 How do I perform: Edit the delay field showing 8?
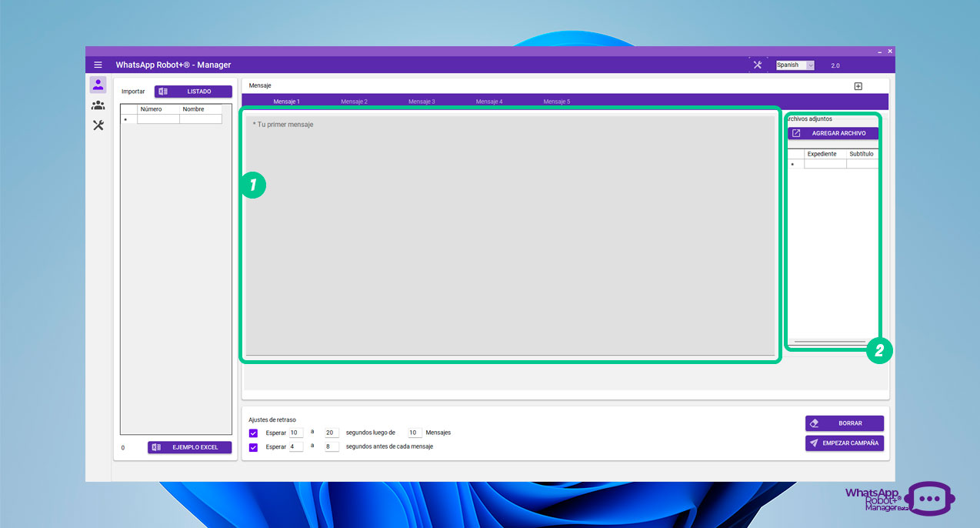tap(332, 446)
